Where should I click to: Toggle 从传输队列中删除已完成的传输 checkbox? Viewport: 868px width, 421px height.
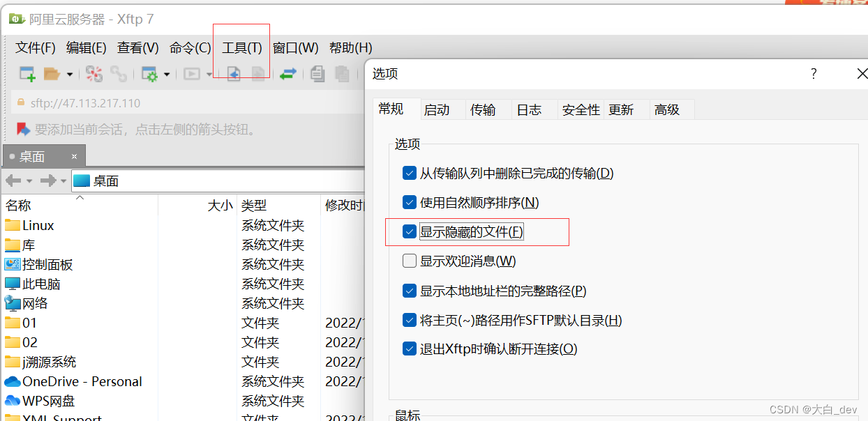410,173
